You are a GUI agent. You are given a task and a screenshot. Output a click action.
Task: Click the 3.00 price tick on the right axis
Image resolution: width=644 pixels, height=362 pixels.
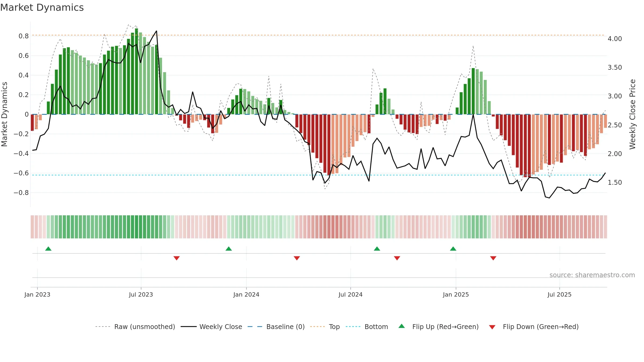click(615, 96)
